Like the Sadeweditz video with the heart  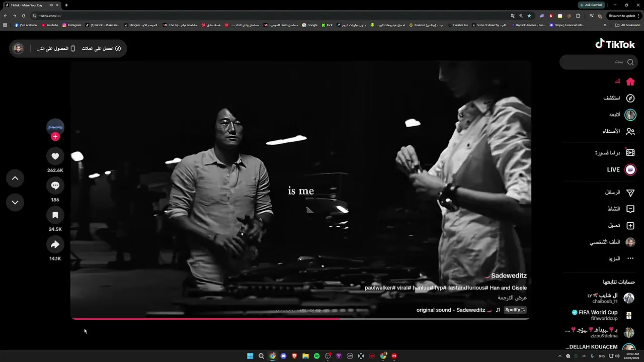pyautogui.click(x=55, y=156)
